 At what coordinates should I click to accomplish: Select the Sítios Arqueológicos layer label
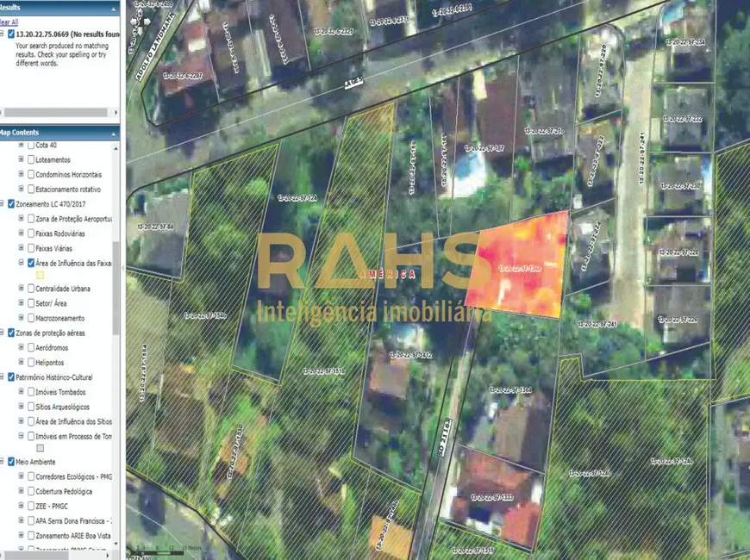(70, 407)
